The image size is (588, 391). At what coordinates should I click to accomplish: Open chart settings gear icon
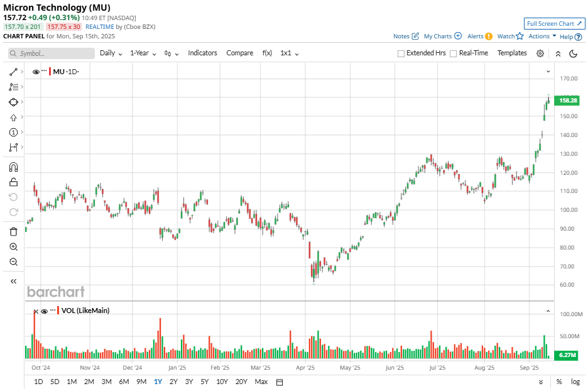[540, 53]
